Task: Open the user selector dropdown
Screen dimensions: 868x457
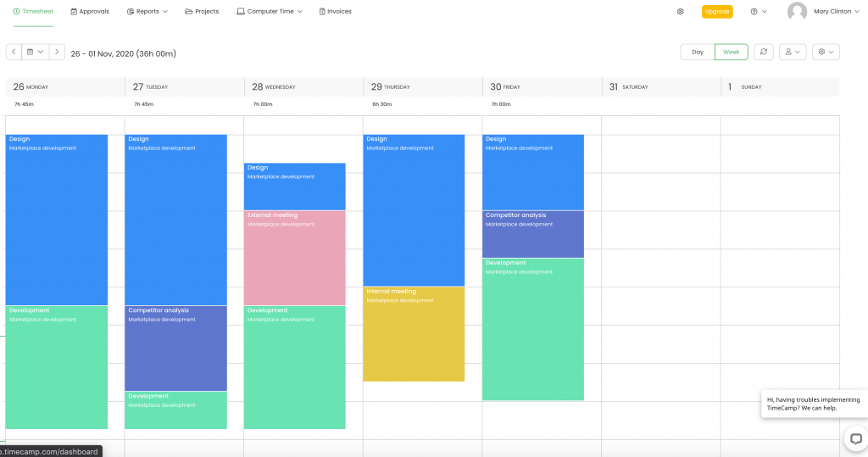Action: click(x=793, y=52)
